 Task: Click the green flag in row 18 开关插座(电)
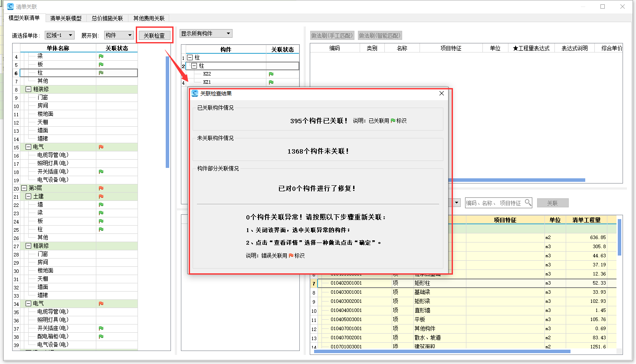(101, 172)
